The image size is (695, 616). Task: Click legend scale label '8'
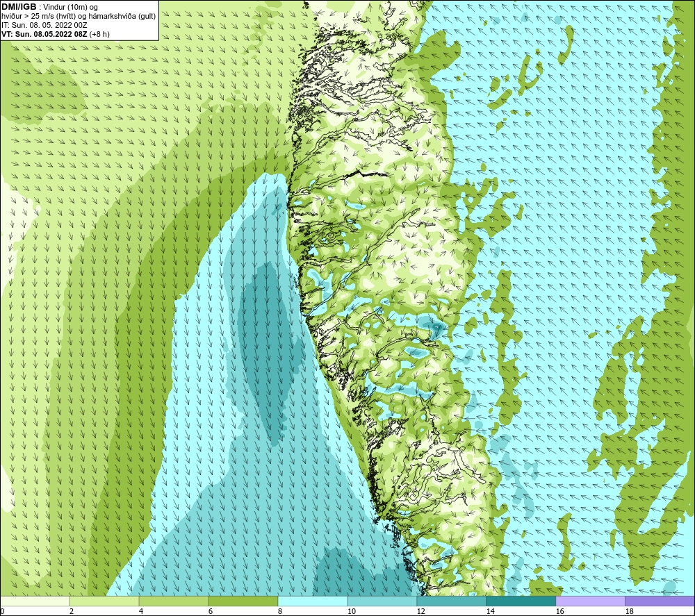point(280,612)
